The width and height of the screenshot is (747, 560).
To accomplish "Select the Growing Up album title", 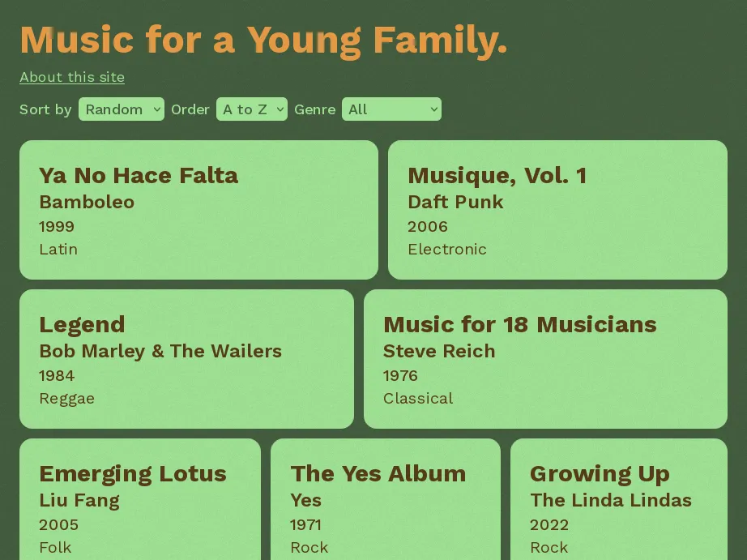I will (x=600, y=473).
